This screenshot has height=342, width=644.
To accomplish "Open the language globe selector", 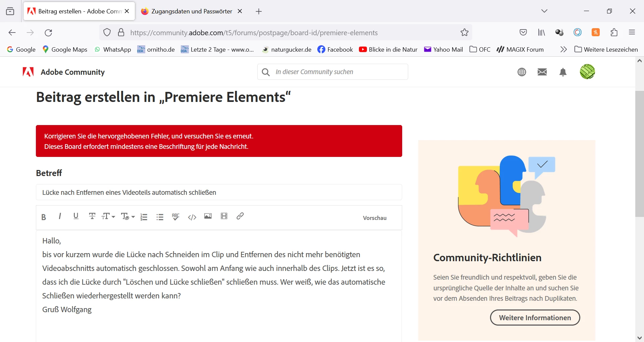I will 522,72.
